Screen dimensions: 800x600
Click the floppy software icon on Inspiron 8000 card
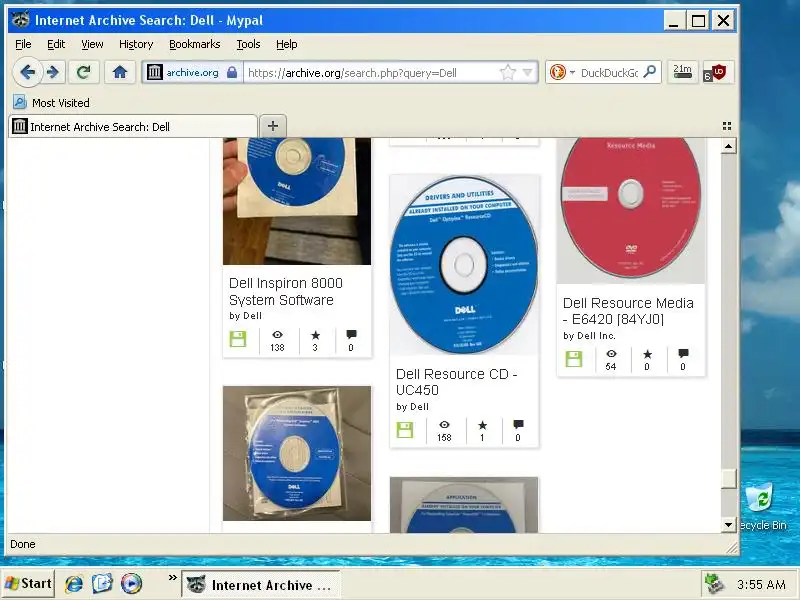[238, 339]
